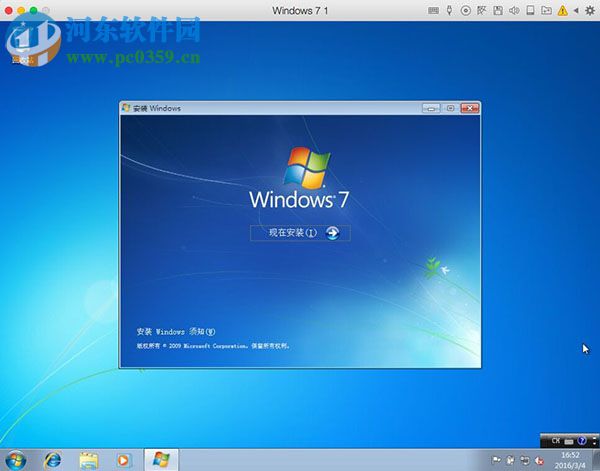Click the red macOS close button
The height and width of the screenshot is (471, 600).
tap(8, 10)
